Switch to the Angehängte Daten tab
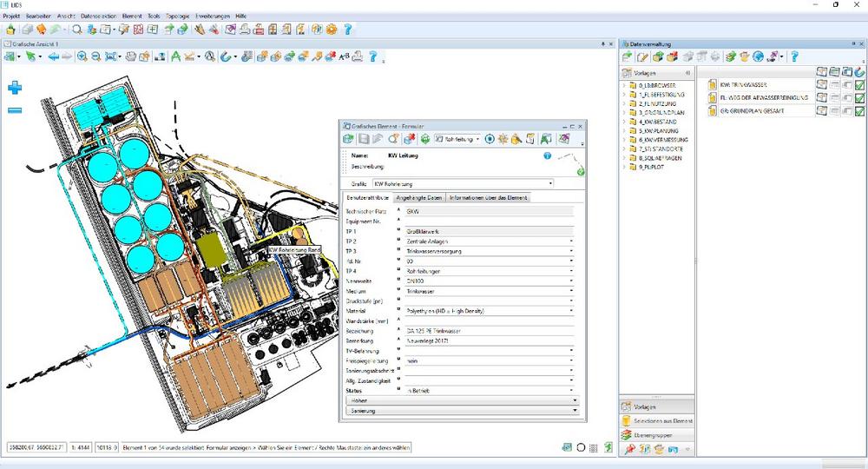 [419, 198]
